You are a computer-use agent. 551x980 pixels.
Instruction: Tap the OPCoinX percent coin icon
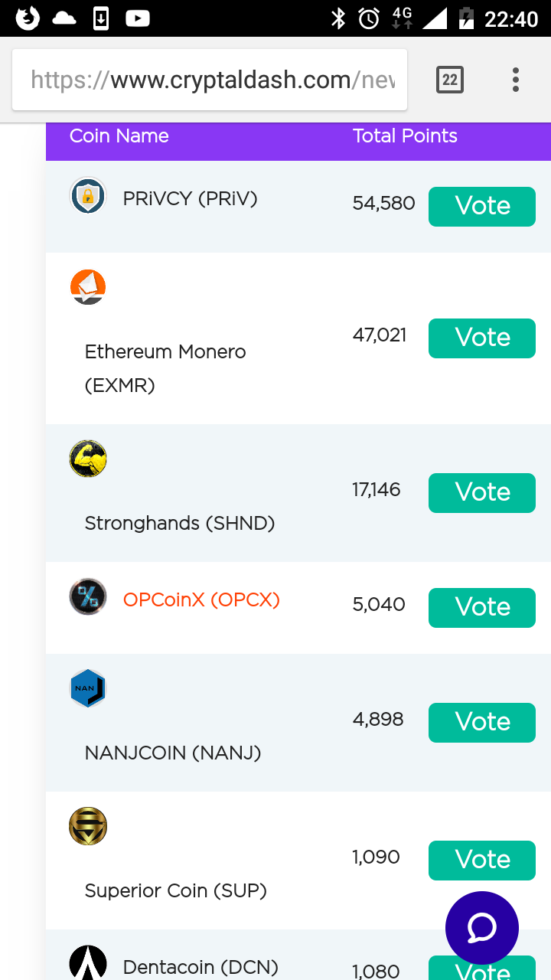(88, 597)
